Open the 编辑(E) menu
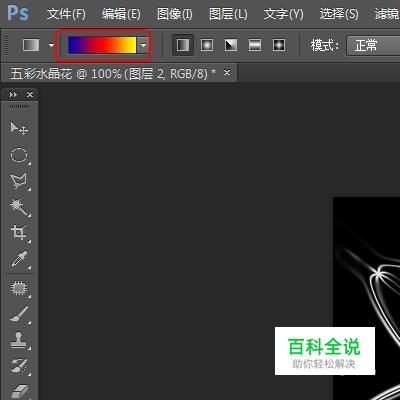400x400 pixels. [121, 14]
